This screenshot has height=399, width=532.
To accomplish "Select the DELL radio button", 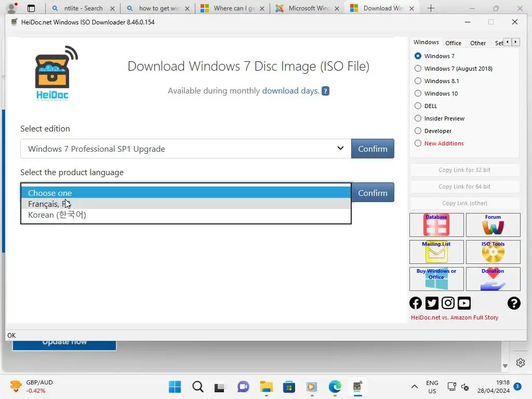I will coord(418,106).
